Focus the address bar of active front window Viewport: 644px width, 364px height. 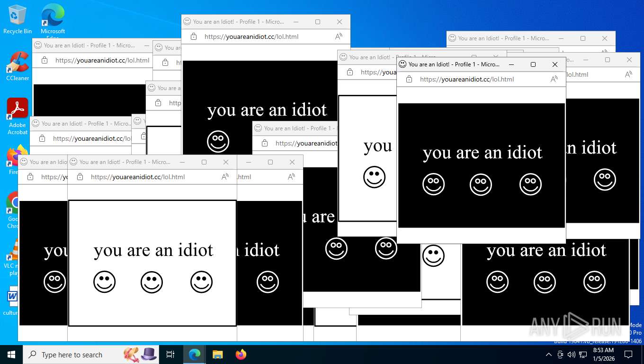click(x=481, y=79)
